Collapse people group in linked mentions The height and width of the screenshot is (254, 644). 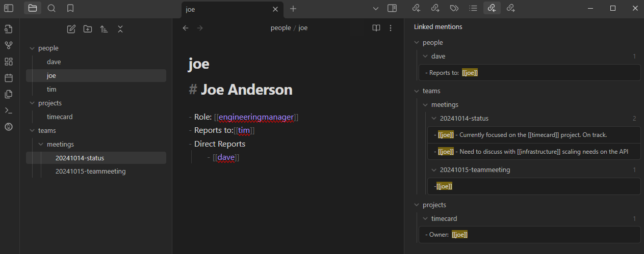[x=416, y=43]
